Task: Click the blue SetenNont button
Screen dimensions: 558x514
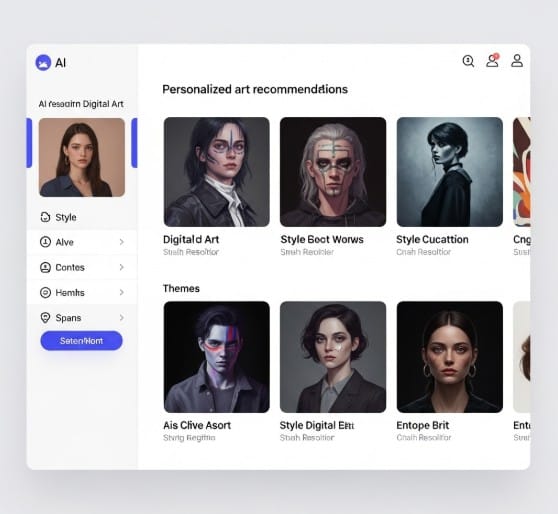Action: [x=81, y=341]
